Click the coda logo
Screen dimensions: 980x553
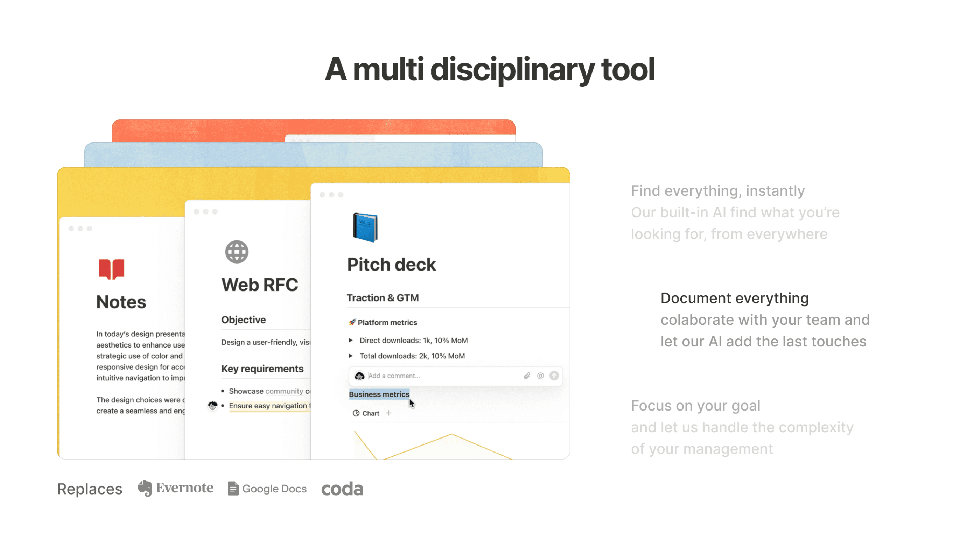click(x=342, y=489)
